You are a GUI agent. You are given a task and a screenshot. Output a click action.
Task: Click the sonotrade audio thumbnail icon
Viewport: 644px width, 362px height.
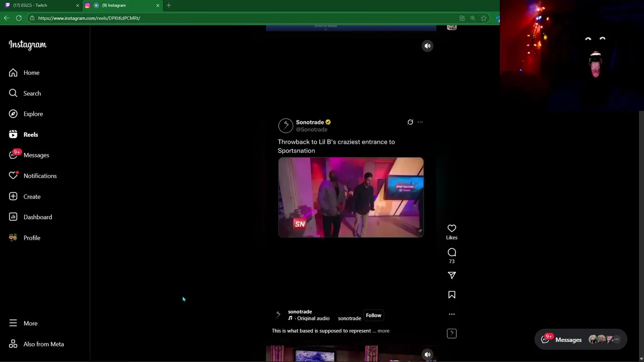tap(452, 333)
